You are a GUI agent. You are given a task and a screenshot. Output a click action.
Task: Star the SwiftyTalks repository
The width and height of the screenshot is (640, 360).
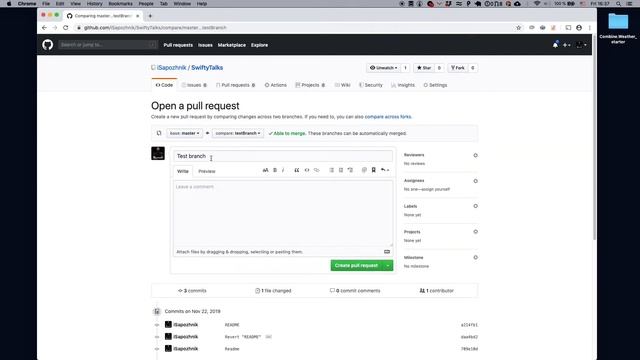click(x=424, y=68)
